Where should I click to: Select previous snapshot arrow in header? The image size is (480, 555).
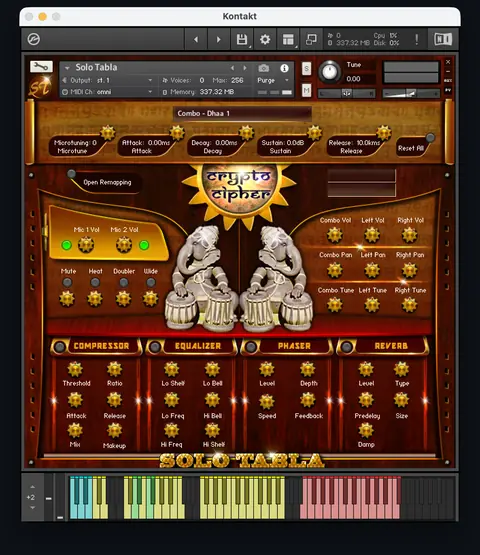click(x=233, y=68)
